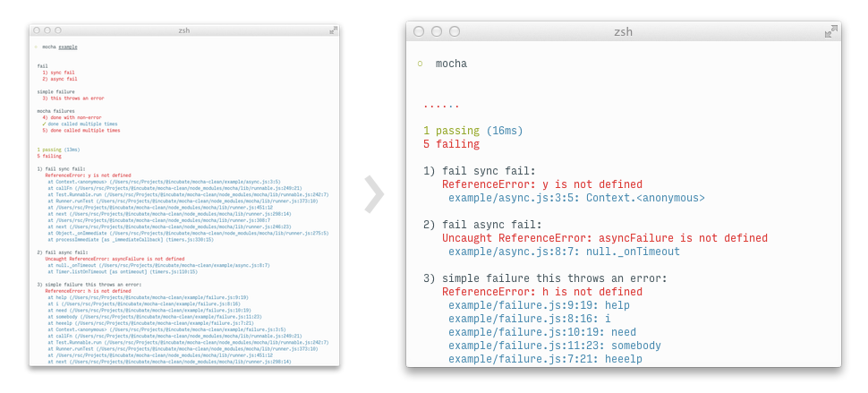Click 'simple failure' suite heading in left window
The width and height of the screenshot is (868, 393).
[x=55, y=92]
